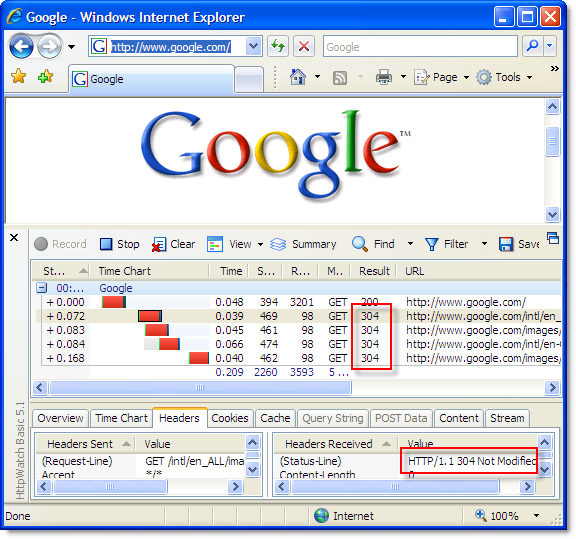Sort by the Headers Sent column header
This screenshot has height=539, width=576.
(x=85, y=444)
